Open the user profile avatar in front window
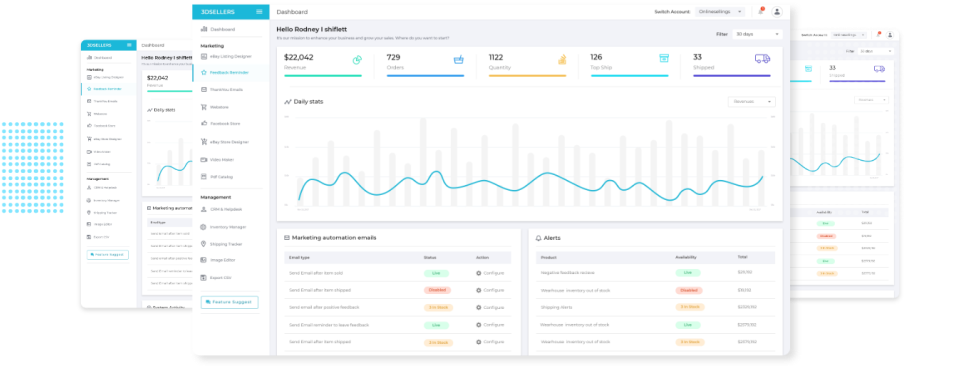Screen dimensions: 959x366 tap(777, 12)
